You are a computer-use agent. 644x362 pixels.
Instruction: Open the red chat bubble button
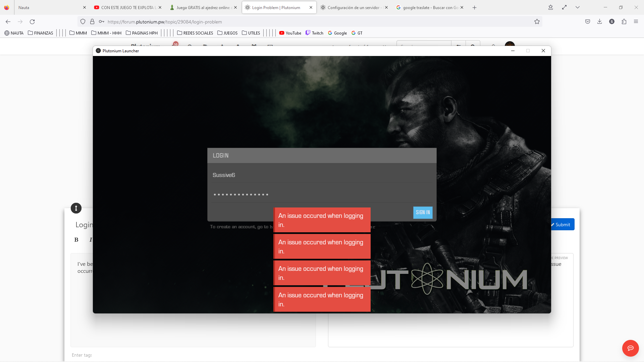[x=630, y=348]
